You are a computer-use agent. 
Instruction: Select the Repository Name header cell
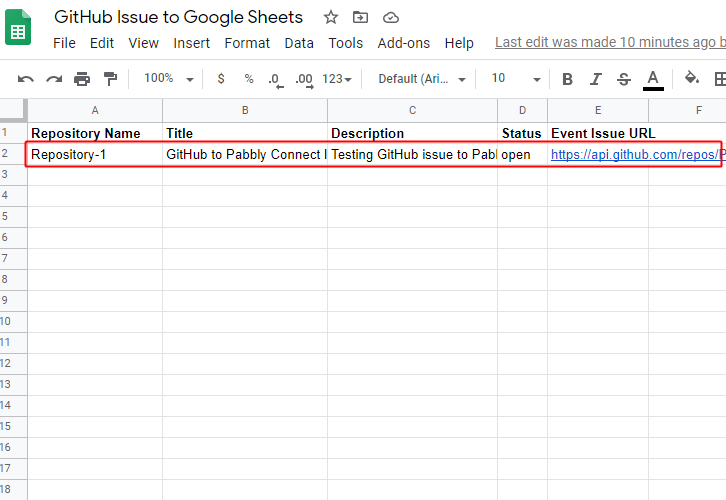[x=95, y=133]
